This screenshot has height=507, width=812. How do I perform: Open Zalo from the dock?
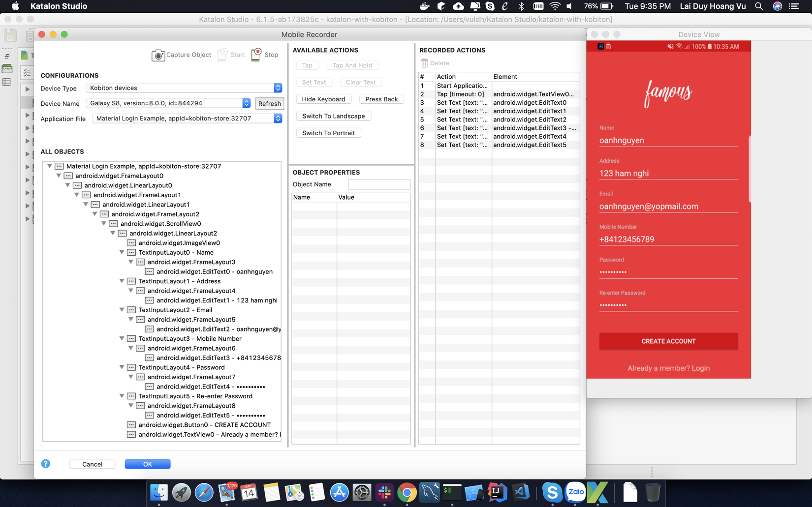click(x=576, y=492)
